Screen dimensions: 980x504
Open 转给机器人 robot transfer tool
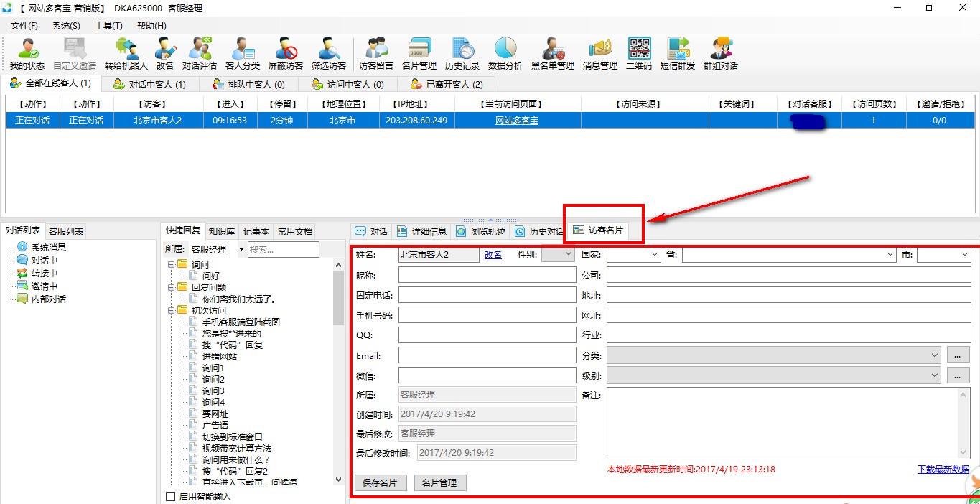tap(126, 53)
